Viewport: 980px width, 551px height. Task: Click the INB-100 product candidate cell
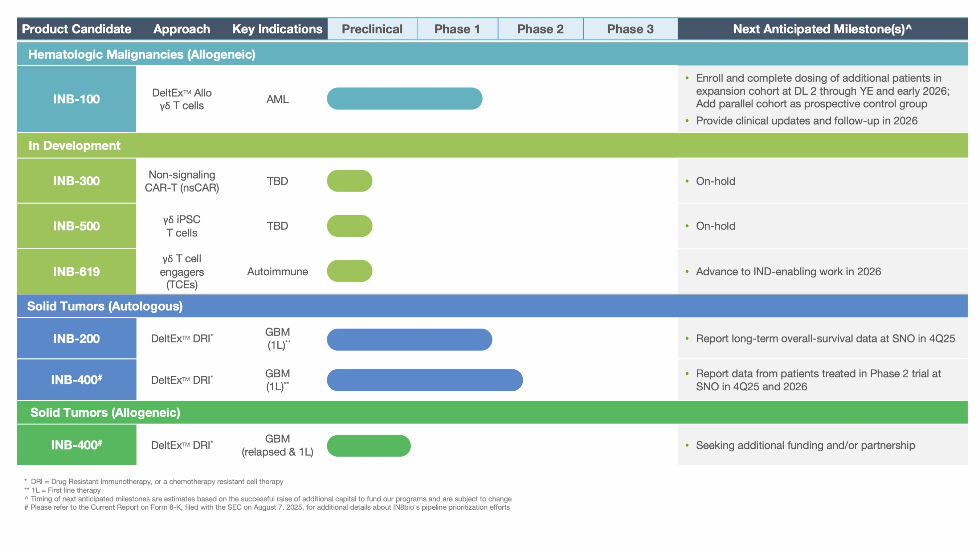point(77,99)
